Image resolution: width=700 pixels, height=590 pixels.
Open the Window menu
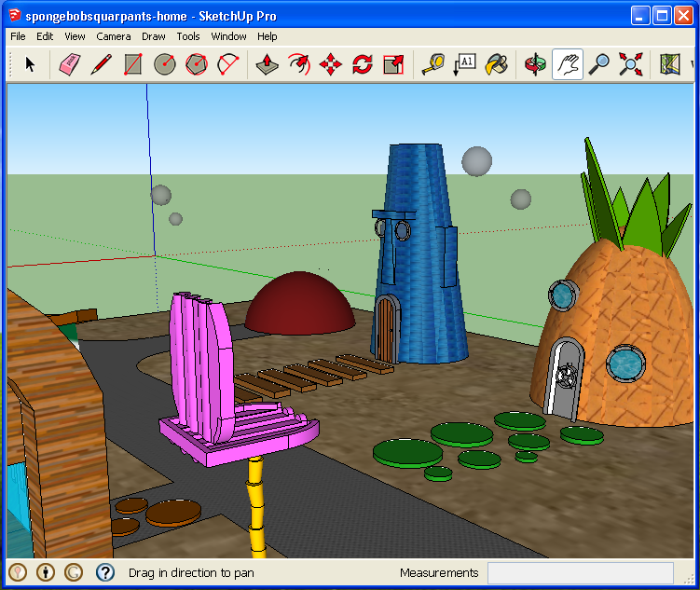coord(228,36)
